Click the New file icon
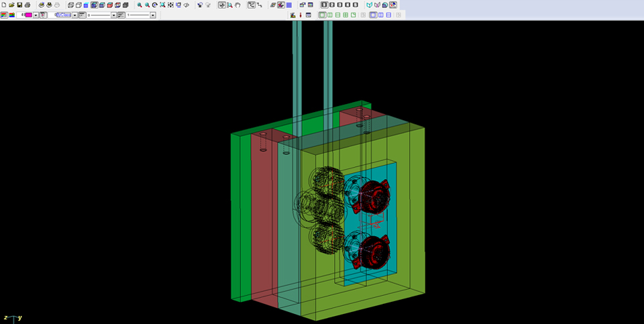This screenshot has height=324, width=644. tap(4, 5)
